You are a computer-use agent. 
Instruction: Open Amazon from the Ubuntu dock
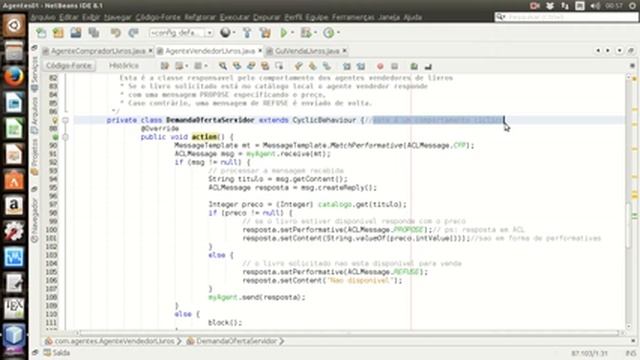coord(14,205)
